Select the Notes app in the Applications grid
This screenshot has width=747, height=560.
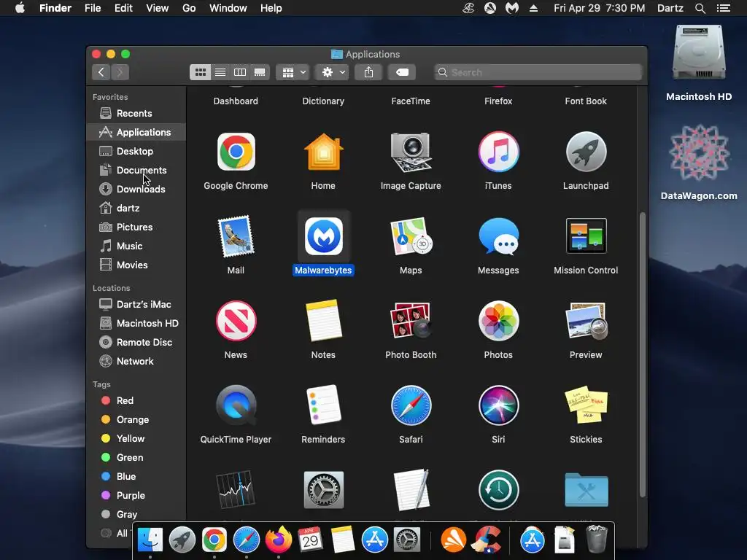pos(323,321)
